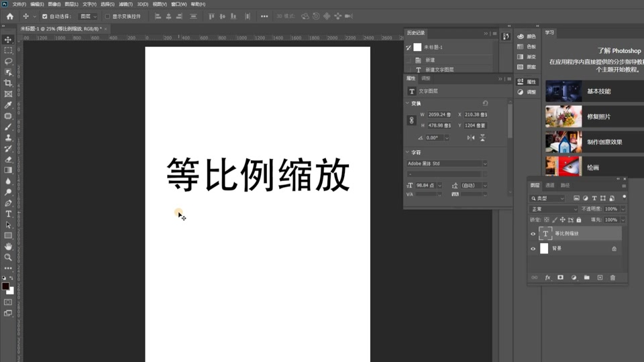Open the 图层 auto-select dropdown
Screen dimensions: 644x362
pos(88,16)
